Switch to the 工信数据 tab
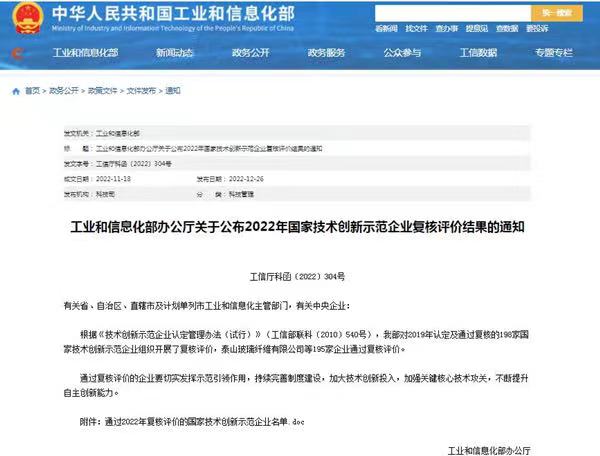 (480, 52)
